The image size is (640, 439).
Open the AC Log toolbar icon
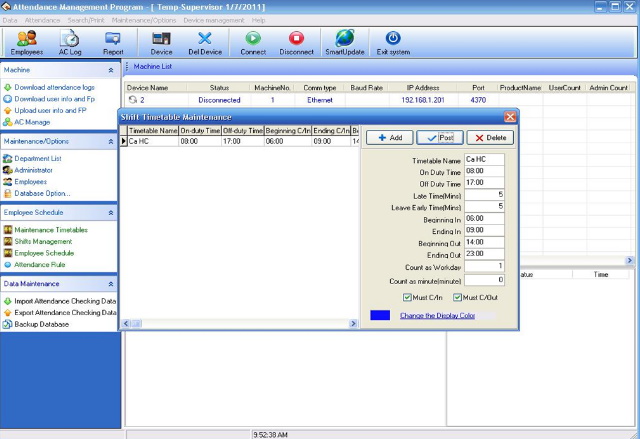pos(70,38)
